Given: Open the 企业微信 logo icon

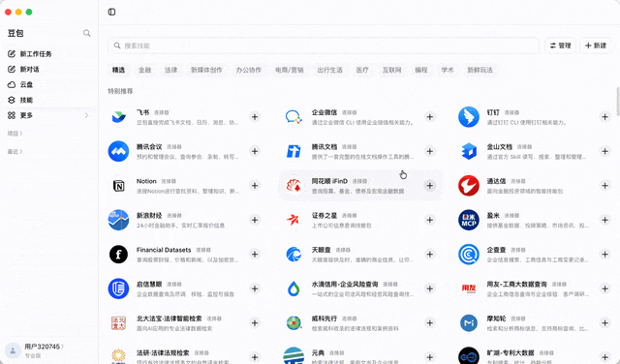Looking at the screenshot, I should click(x=294, y=117).
